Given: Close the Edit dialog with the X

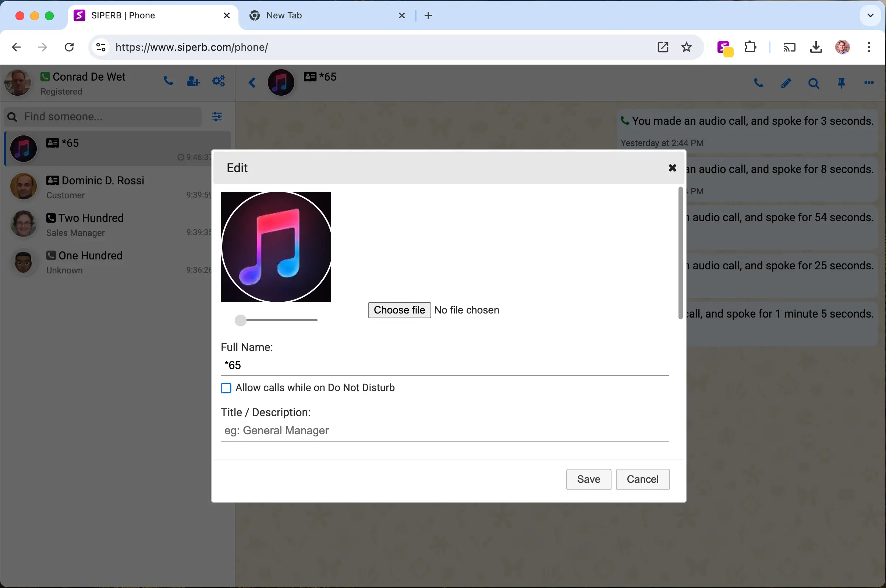Looking at the screenshot, I should click(x=672, y=168).
